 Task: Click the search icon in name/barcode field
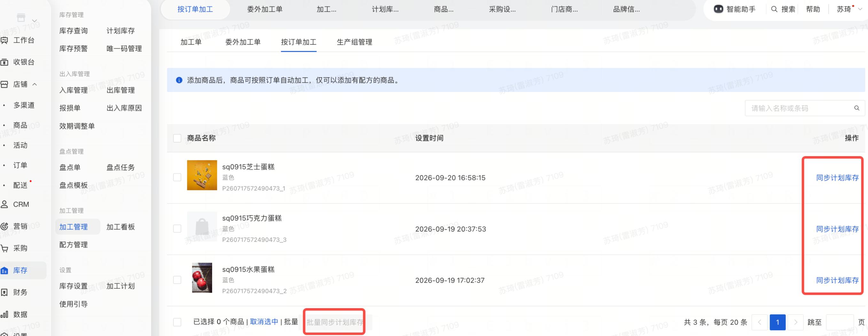point(856,108)
